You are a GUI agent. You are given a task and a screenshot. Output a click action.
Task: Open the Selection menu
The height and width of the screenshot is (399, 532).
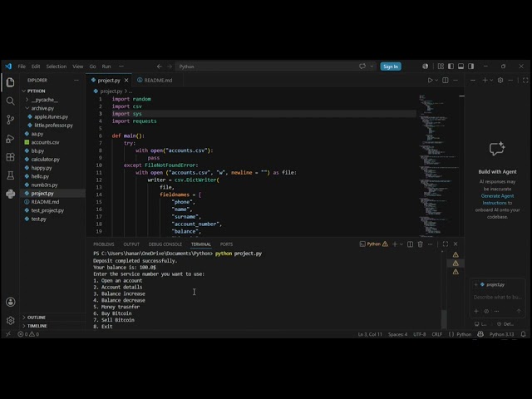tap(57, 66)
